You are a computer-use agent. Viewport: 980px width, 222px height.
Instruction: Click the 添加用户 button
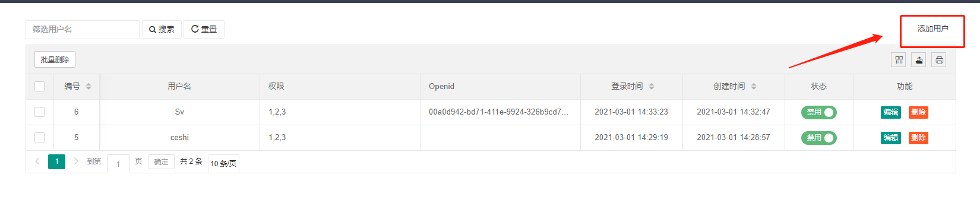coord(932,29)
